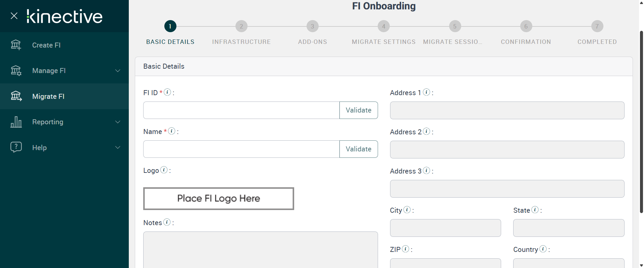The width and height of the screenshot is (644, 268).
Task: Click the info icon next to Notes
Action: click(x=167, y=222)
